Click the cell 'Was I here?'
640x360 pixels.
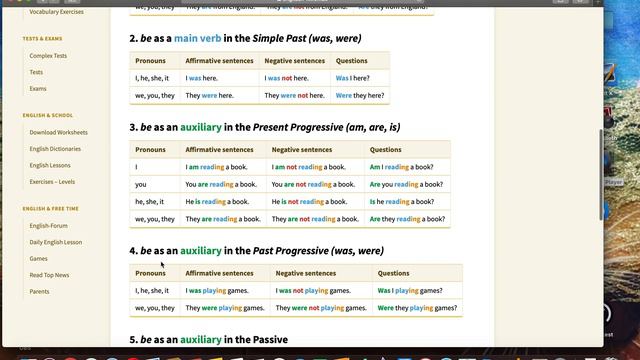pos(360,78)
